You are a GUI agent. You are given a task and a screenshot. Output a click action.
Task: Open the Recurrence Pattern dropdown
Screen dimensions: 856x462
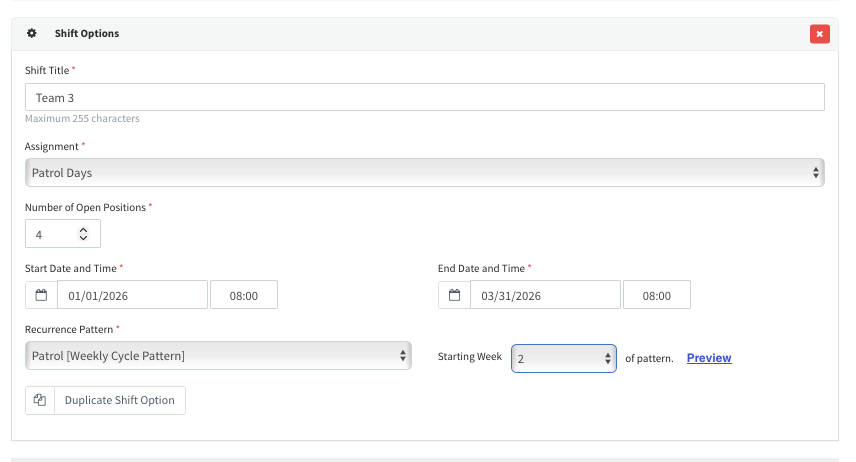218,356
